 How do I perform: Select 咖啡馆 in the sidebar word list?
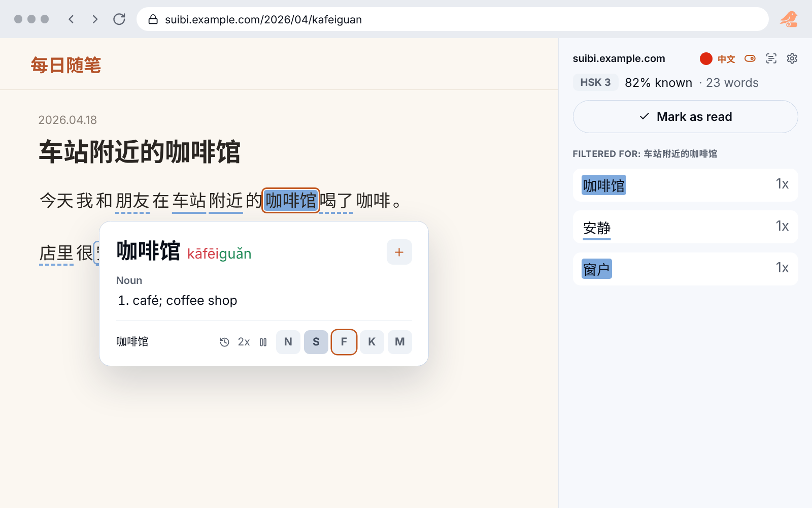(x=686, y=185)
